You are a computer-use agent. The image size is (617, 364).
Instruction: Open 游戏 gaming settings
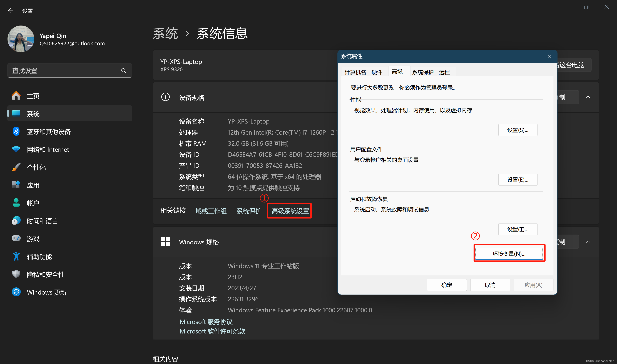(70, 239)
